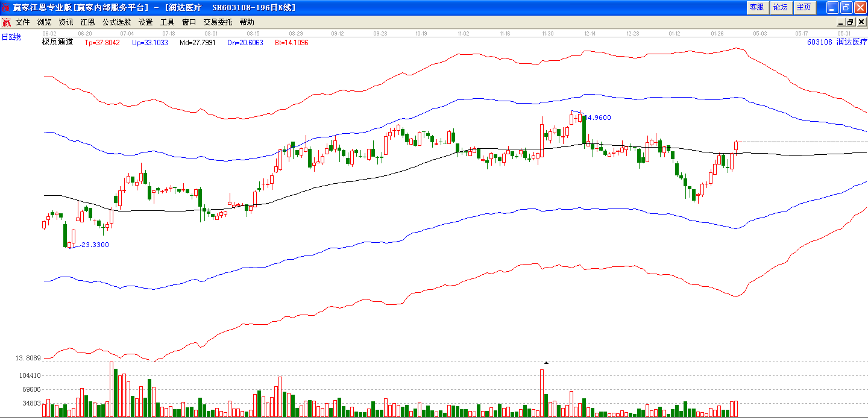Click the 11-16 date label
The image size is (868, 420).
coord(505,34)
